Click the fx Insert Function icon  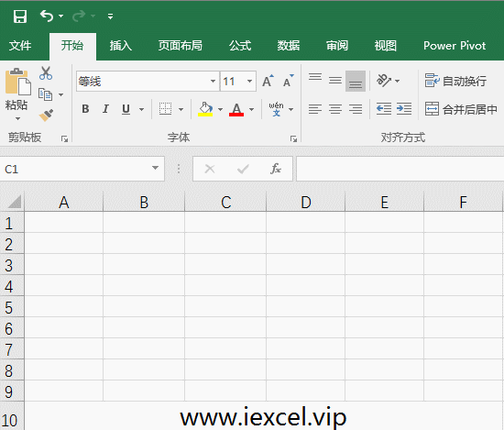(276, 169)
